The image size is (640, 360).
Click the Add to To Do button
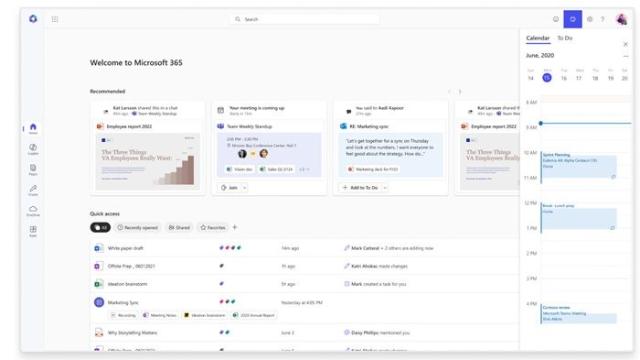pyautogui.click(x=360, y=188)
